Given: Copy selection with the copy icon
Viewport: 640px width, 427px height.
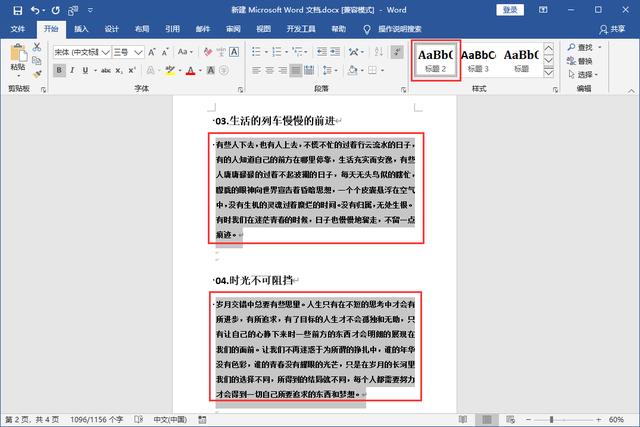Looking at the screenshot, I should point(37,61).
